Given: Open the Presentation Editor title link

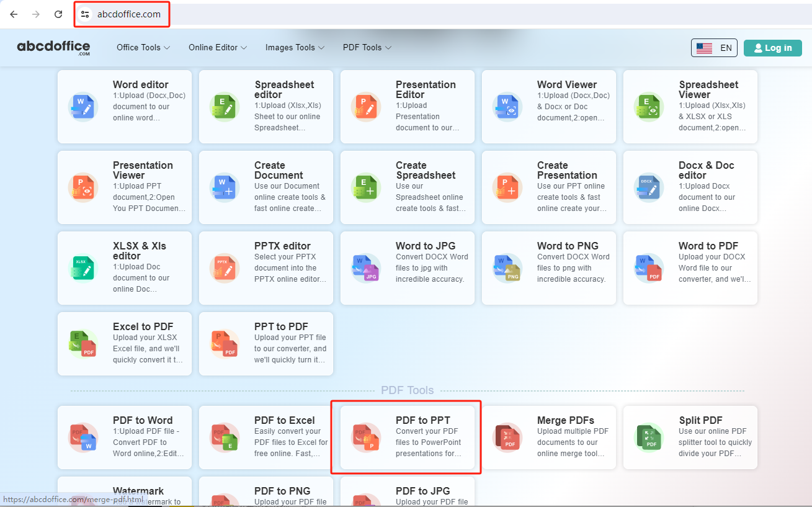Looking at the screenshot, I should pyautogui.click(x=426, y=89).
